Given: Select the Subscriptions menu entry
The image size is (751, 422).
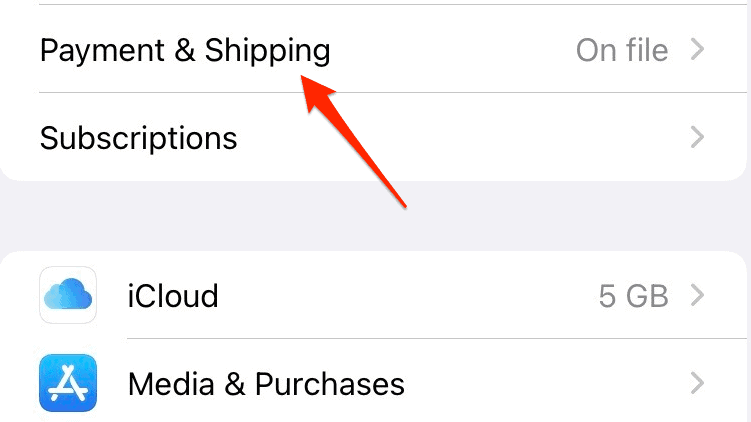Looking at the screenshot, I should click(139, 137).
